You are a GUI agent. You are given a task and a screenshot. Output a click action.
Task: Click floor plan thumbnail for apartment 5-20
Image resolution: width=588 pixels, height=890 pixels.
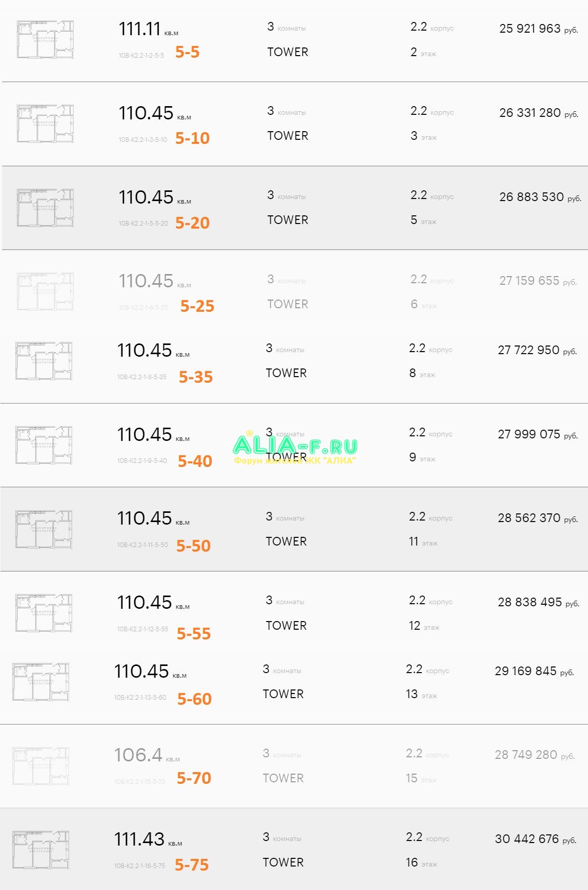click(45, 208)
